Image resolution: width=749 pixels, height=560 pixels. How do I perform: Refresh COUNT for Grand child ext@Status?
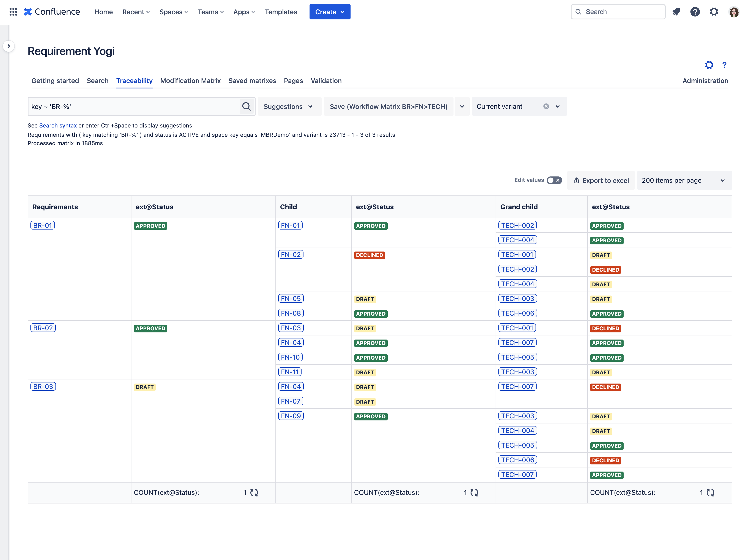[x=710, y=493]
